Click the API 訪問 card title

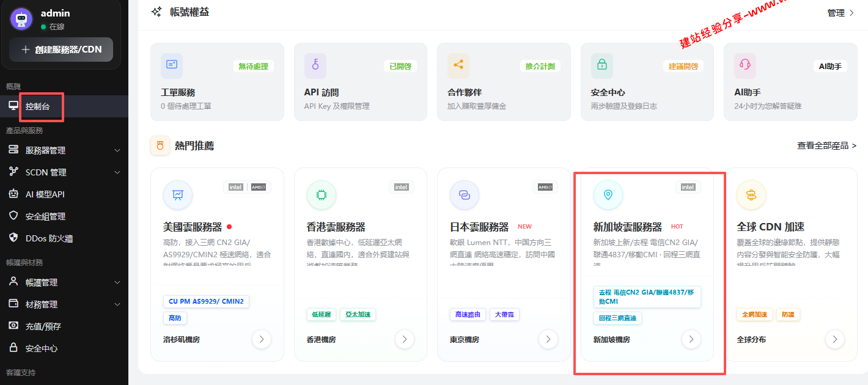(322, 92)
